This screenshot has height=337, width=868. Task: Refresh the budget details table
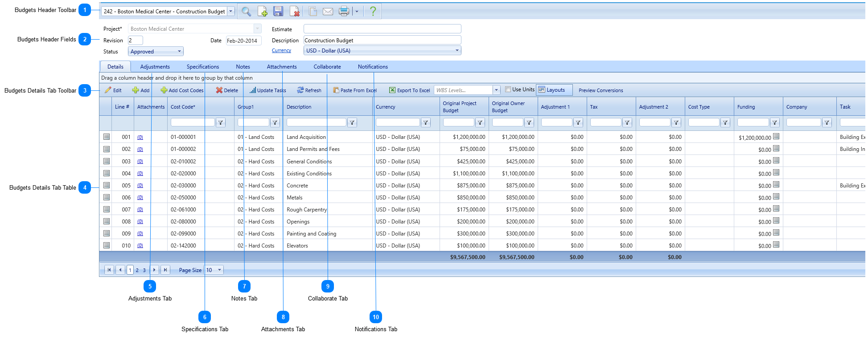tap(309, 90)
